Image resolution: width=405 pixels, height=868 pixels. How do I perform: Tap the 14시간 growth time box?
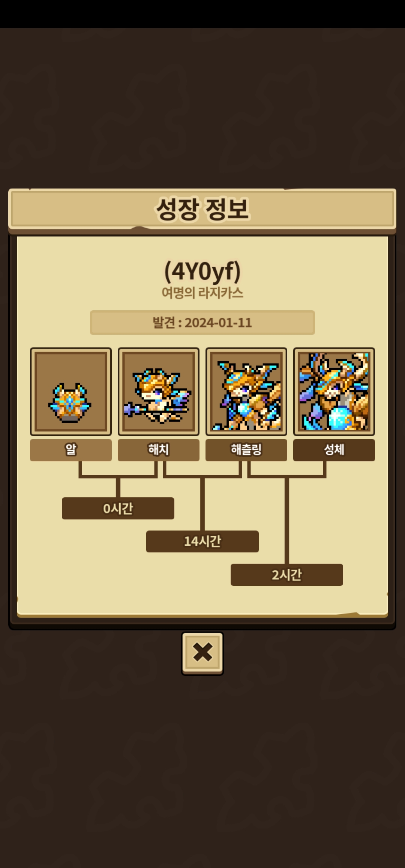pos(202,541)
